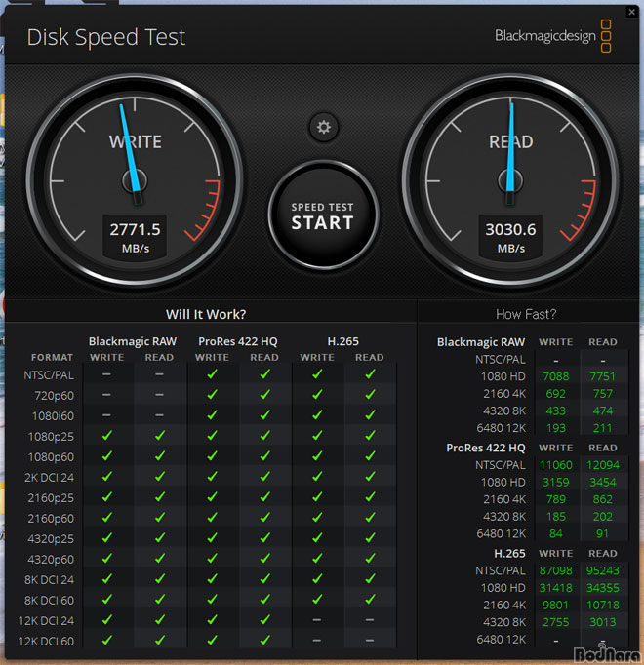Click H.265 NTSC/PAL read value 95243
This screenshot has height=665, width=644.
[602, 570]
